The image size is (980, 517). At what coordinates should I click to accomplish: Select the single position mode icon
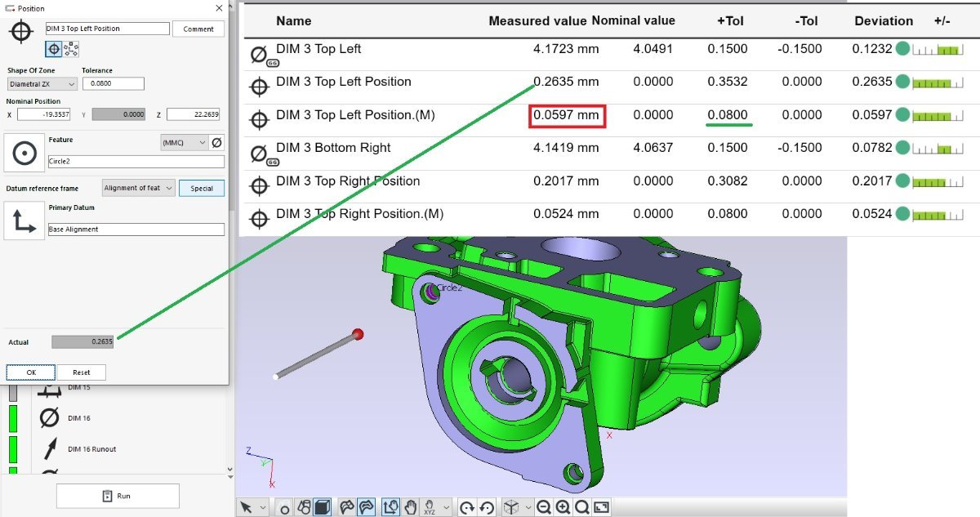click(54, 49)
